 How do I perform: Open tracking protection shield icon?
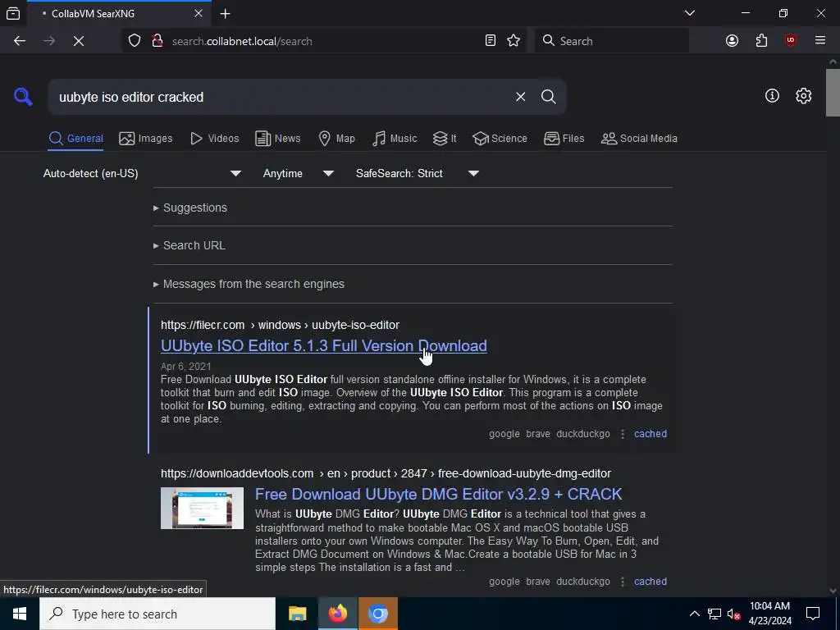click(x=134, y=41)
